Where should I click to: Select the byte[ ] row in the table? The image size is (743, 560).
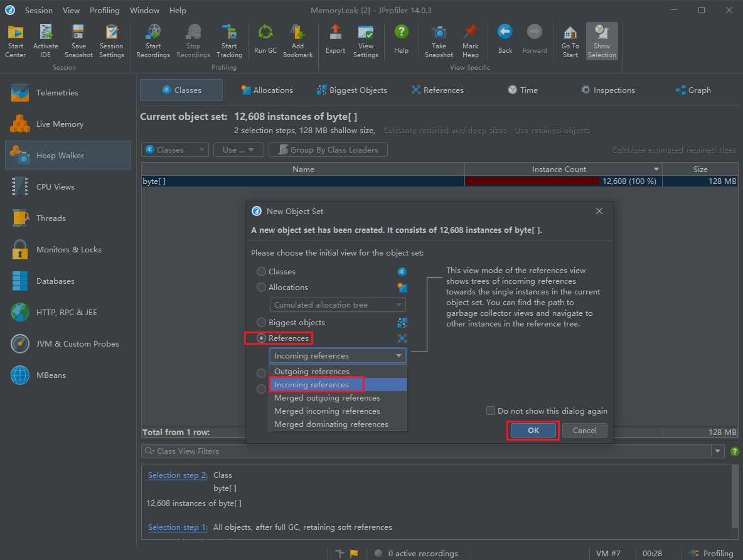pos(439,181)
